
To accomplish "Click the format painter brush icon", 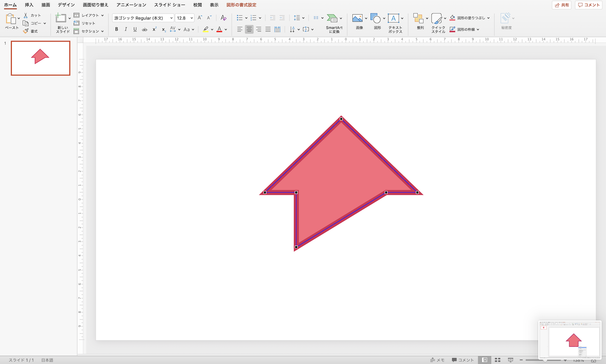I will click(x=26, y=31).
